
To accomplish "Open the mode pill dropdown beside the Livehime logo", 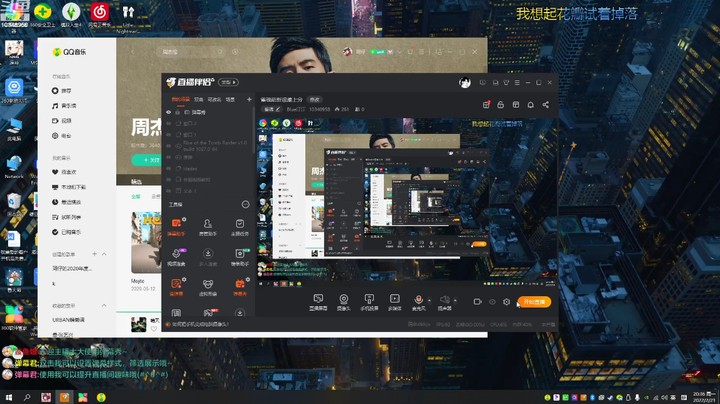I will tap(228, 82).
